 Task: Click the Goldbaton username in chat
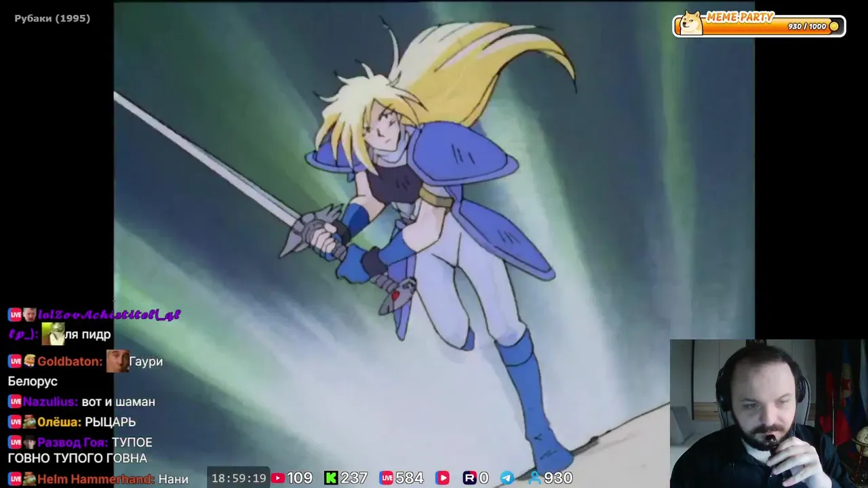coord(70,362)
